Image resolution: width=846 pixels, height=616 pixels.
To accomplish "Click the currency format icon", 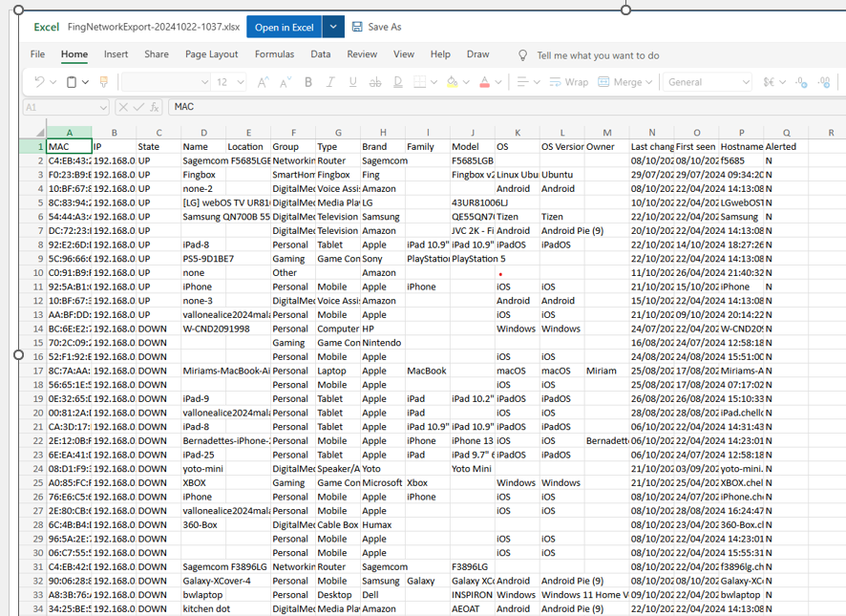I will 769,82.
